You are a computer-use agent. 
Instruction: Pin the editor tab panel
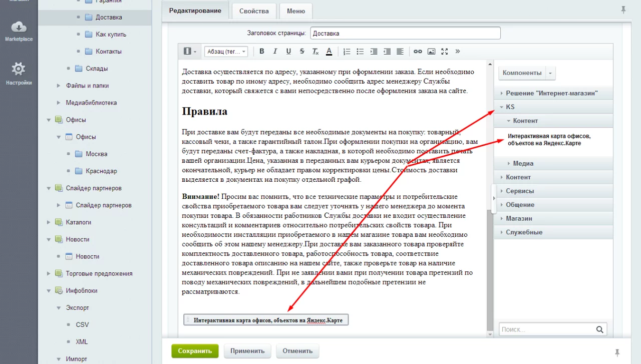tap(623, 10)
